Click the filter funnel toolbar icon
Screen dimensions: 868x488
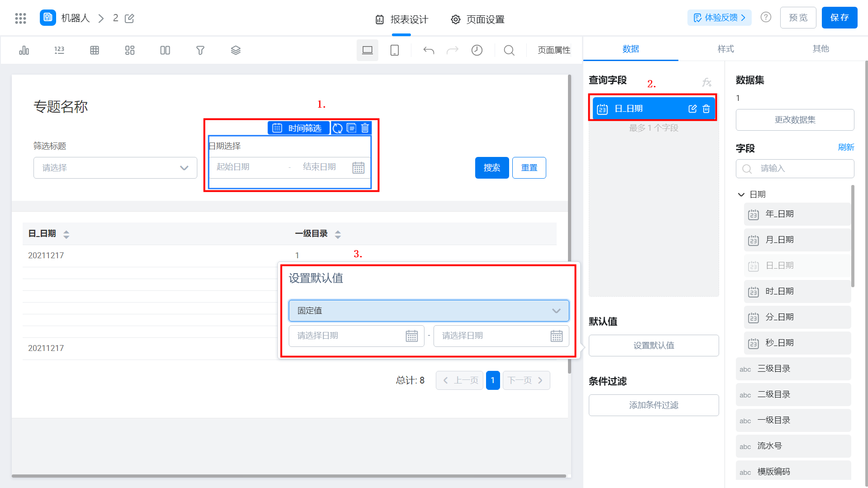pyautogui.click(x=200, y=50)
